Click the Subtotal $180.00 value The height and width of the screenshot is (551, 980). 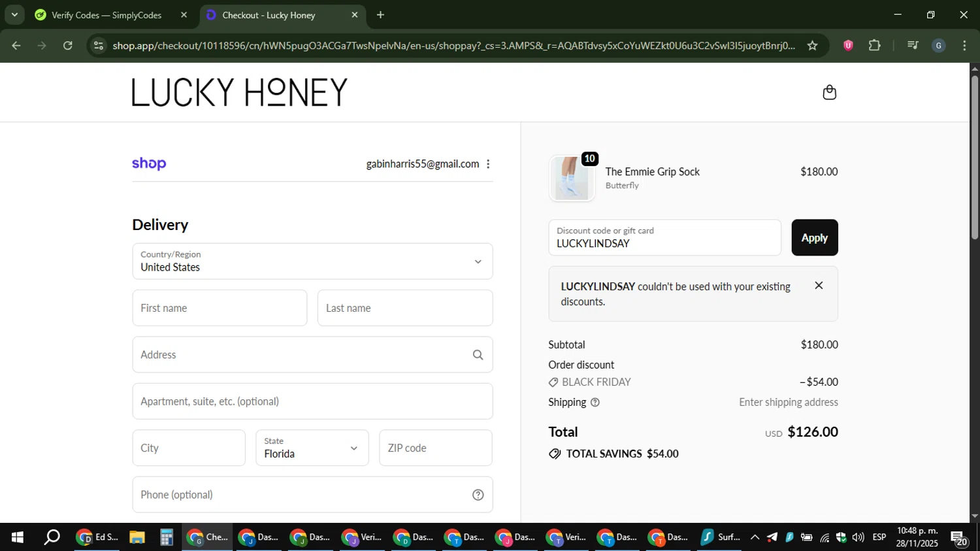(x=819, y=345)
